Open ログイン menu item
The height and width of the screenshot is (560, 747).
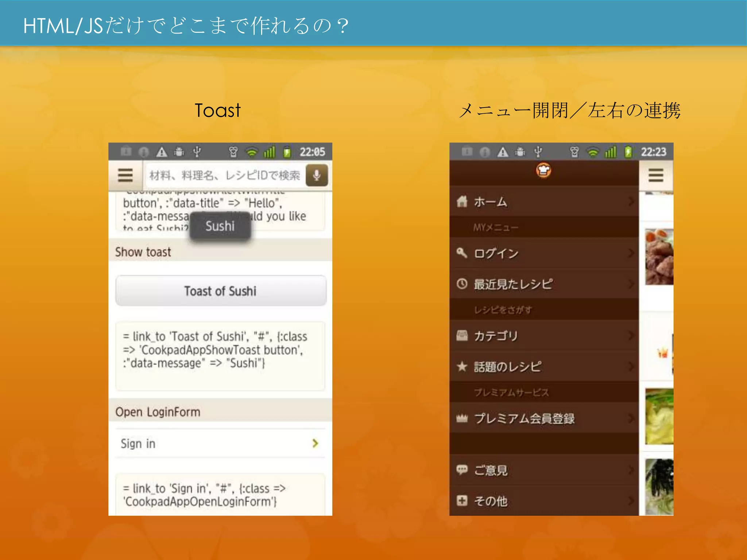(544, 253)
